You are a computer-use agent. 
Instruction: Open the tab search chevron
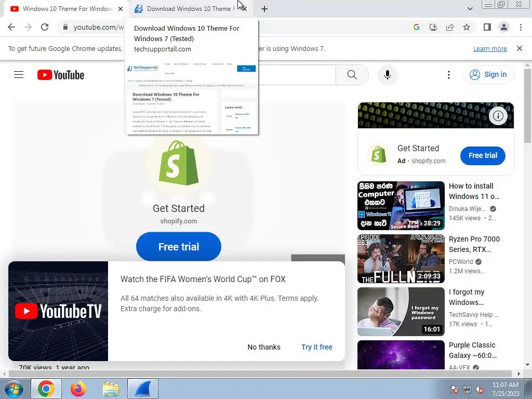click(x=470, y=9)
